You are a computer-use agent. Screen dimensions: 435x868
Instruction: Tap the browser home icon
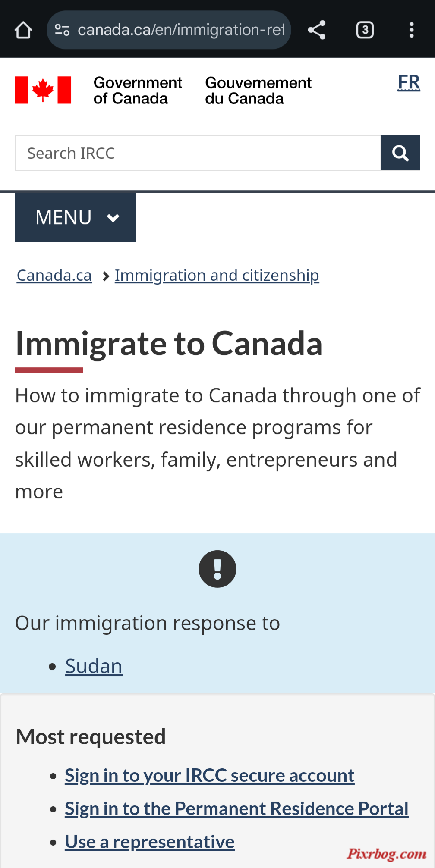(23, 30)
